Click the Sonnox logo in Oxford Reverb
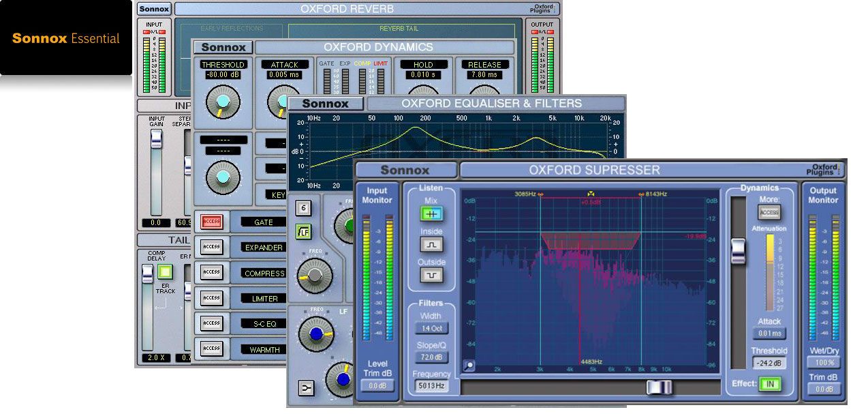 click(x=154, y=9)
